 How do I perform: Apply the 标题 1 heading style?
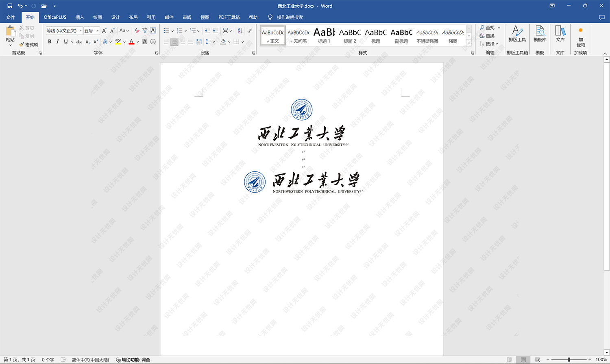[324, 35]
